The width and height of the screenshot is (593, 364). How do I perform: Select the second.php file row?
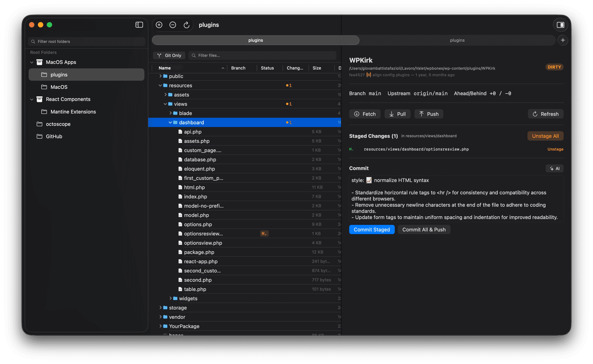[x=245, y=280]
